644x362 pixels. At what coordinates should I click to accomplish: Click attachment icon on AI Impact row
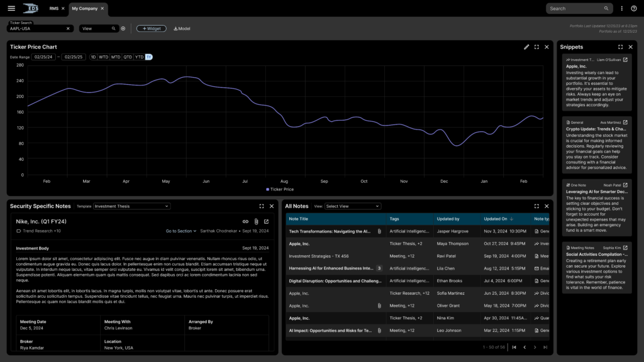click(379, 331)
